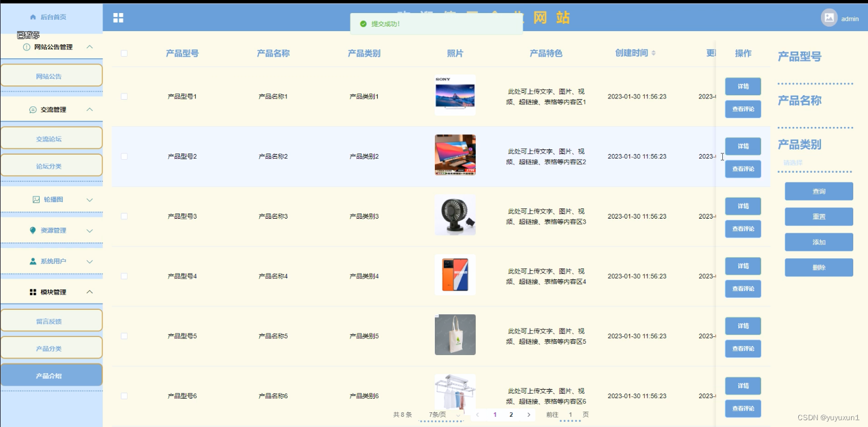Screen dimensions: 868x427
Task: Collapse the 模块管理 menu chevron
Action: pyautogui.click(x=89, y=292)
